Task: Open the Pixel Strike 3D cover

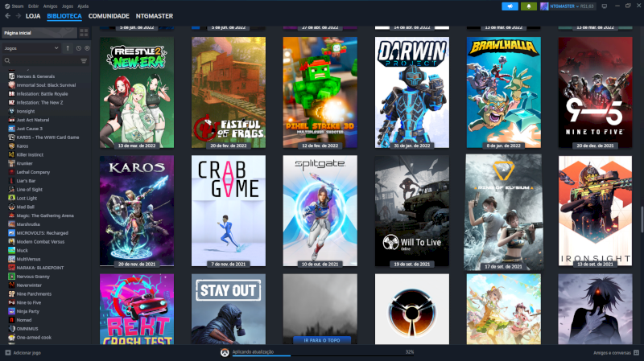Action: [320, 92]
